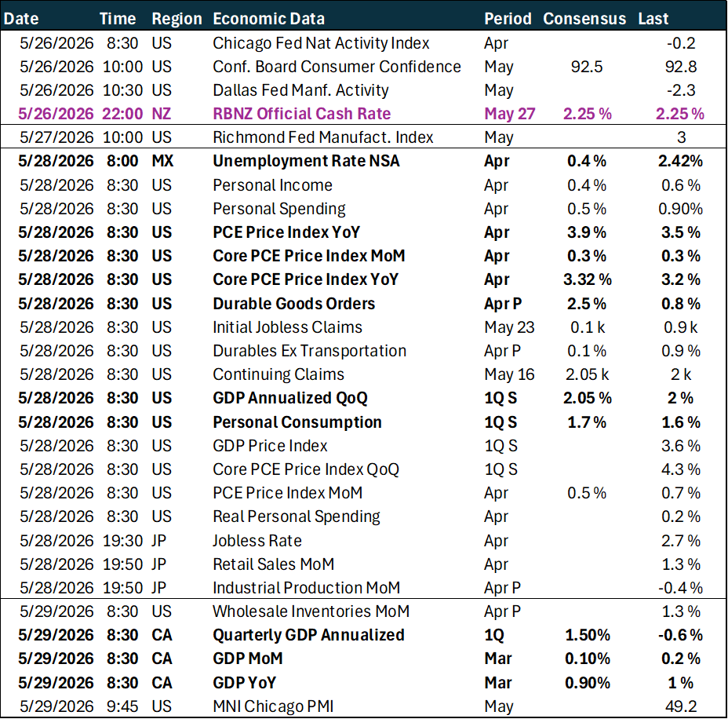
Task: Select the Continuing Claims cell
Action: 278,374
